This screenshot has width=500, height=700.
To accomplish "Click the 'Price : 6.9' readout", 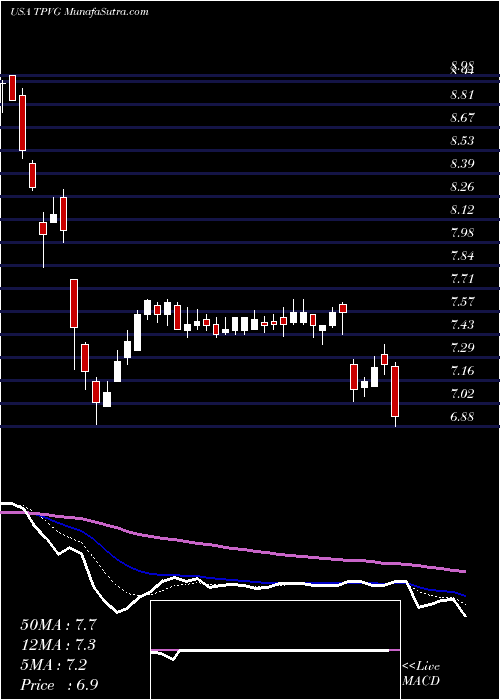I will coord(59,685).
